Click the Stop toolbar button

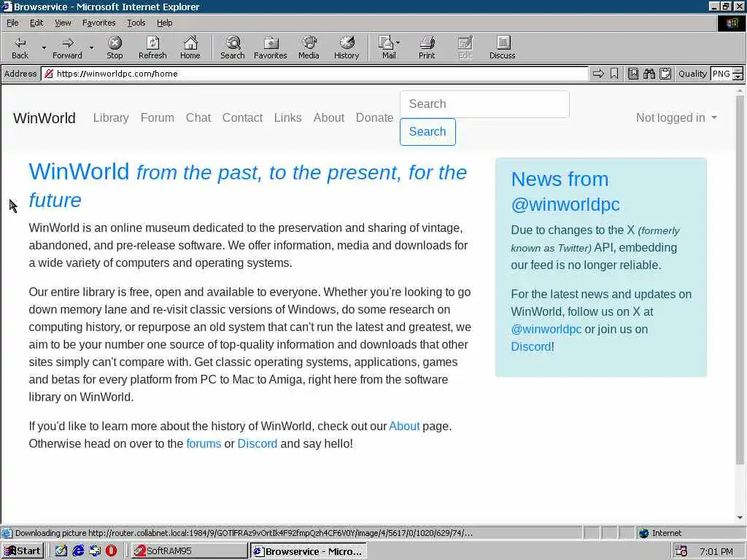click(115, 47)
